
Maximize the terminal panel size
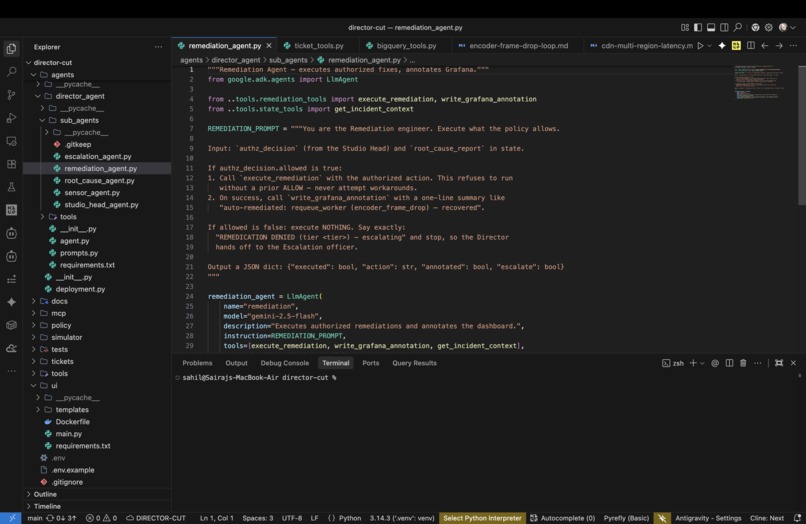pos(779,363)
